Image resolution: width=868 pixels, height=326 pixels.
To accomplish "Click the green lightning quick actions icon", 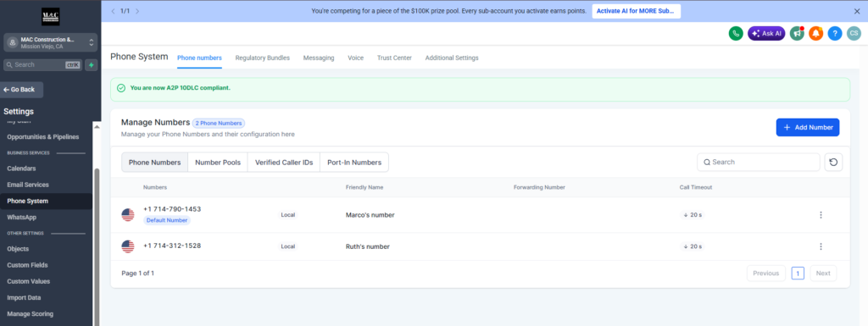I will (x=92, y=64).
